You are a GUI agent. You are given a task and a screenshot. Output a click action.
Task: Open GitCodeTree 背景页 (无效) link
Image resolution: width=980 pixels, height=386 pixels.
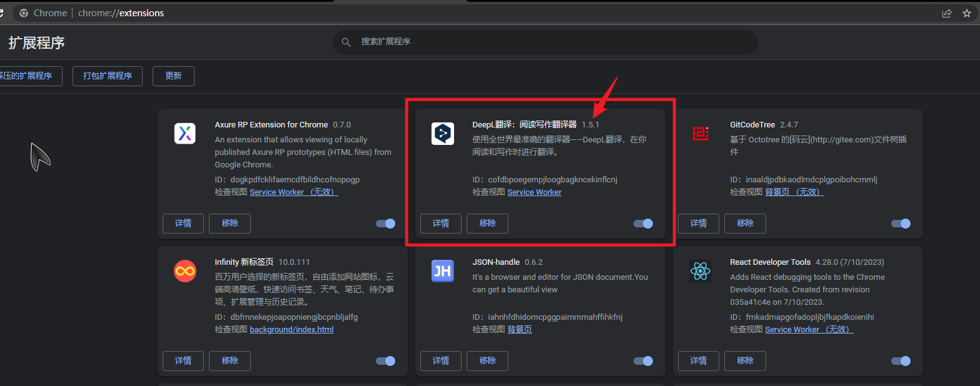click(x=794, y=192)
